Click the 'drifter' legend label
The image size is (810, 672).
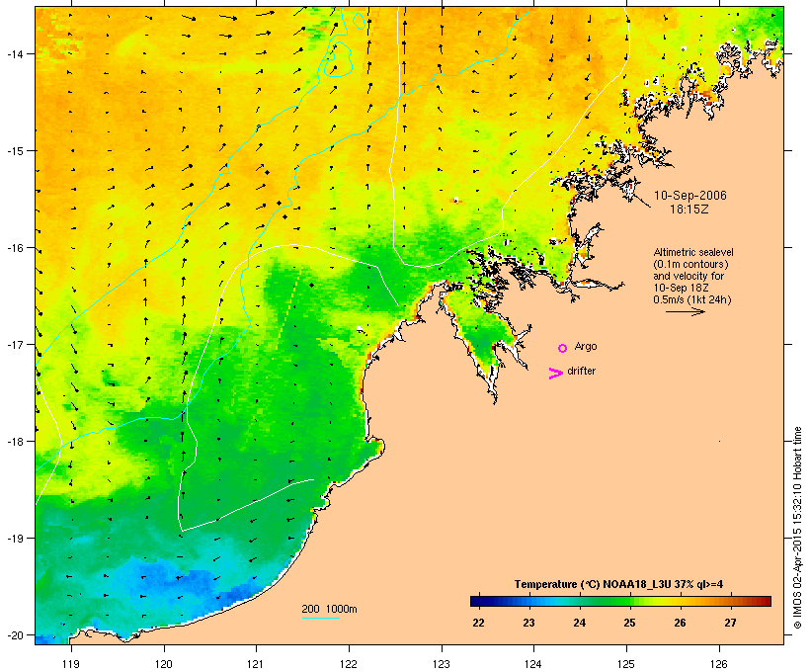tap(582, 371)
